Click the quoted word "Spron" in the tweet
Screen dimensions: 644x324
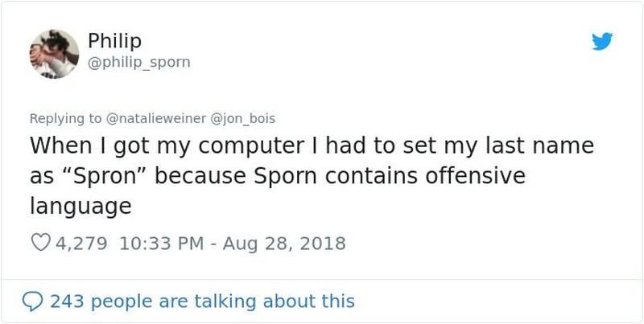click(102, 176)
